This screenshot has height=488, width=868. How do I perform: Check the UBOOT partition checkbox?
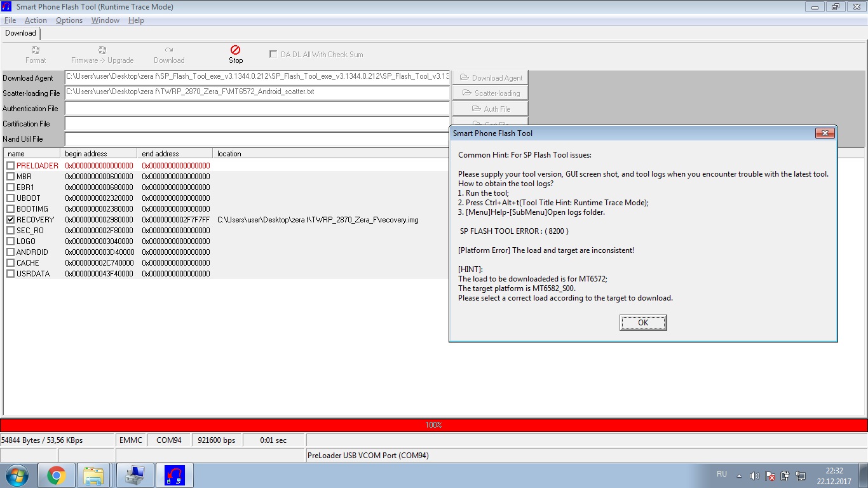10,198
